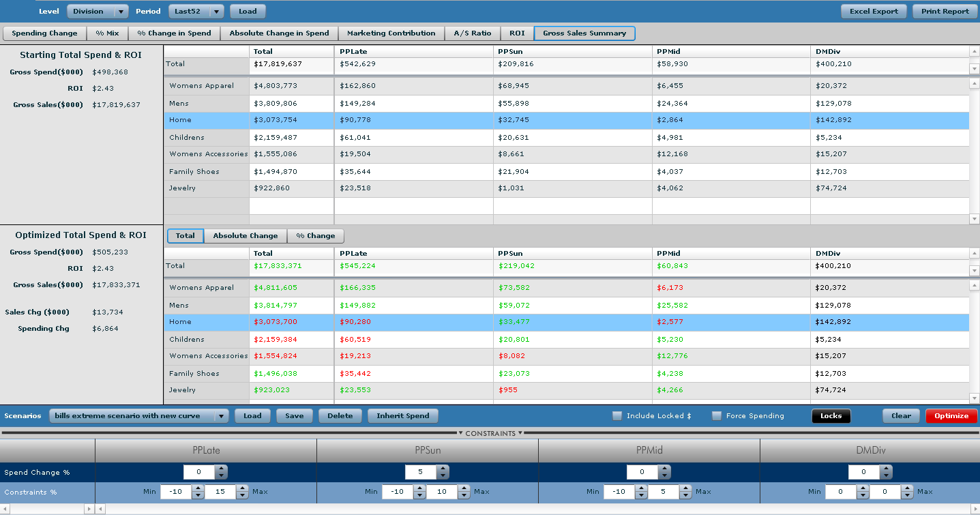
Task: Delete the selected scenario
Action: (x=340, y=415)
